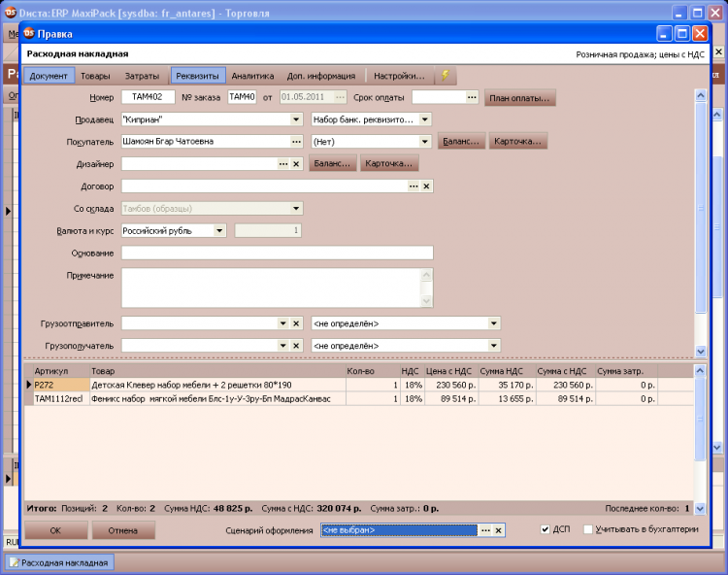
Task: Click into the Основание text field
Action: [277, 254]
